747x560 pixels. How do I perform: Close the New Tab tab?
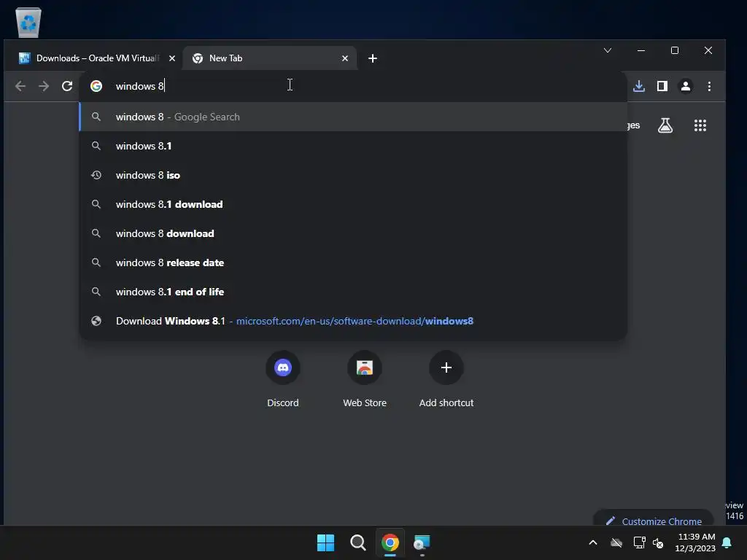pos(345,58)
